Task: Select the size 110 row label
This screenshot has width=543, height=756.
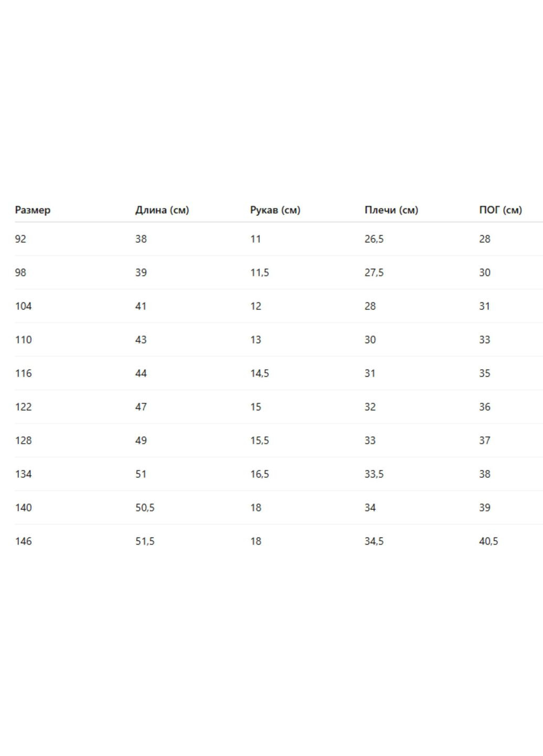Action: click(x=23, y=340)
